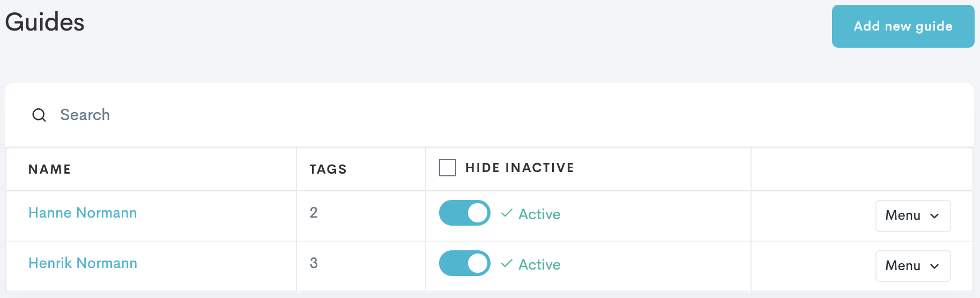
Task: Click the chevron arrow in Henrik Normann's Menu
Action: tap(934, 266)
